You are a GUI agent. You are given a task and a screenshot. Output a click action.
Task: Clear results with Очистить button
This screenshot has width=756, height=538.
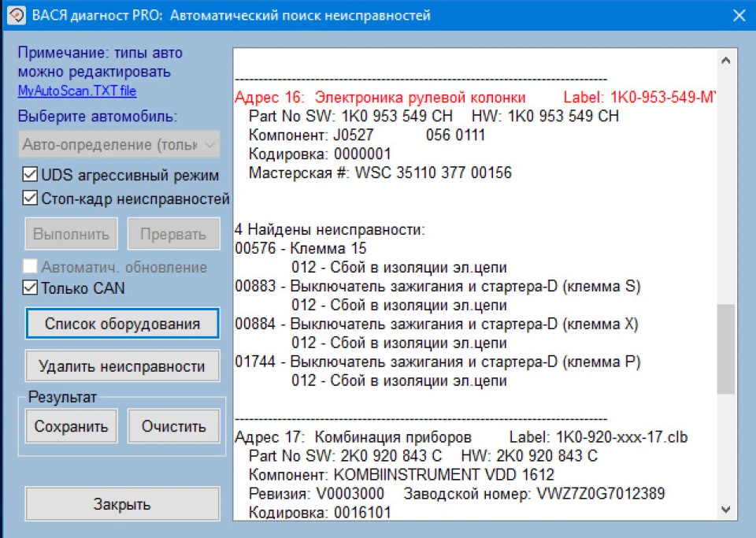(173, 426)
